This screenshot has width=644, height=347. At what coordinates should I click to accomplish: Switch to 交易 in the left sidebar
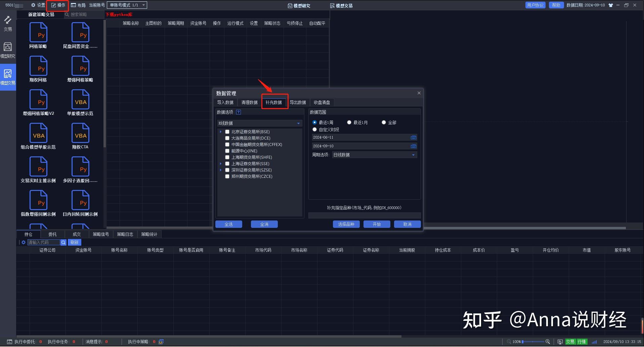[7, 23]
